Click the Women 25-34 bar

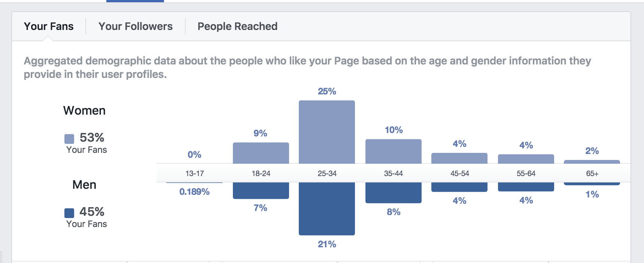point(326,132)
